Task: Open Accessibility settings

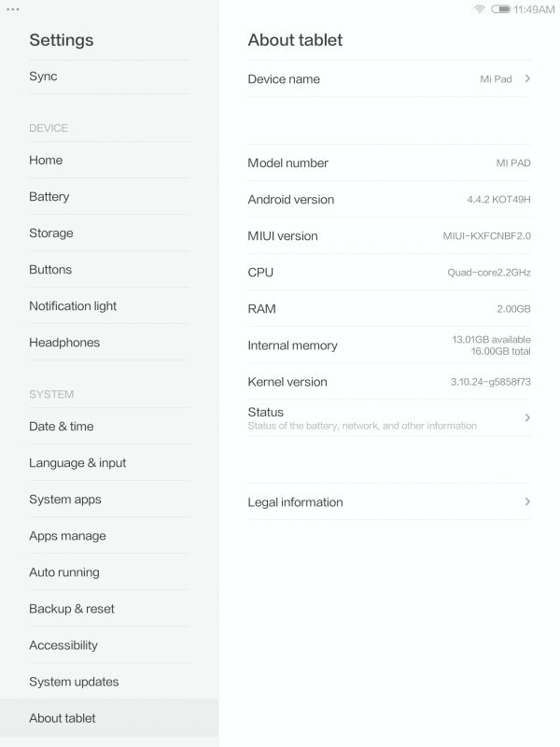Action: coord(109,644)
